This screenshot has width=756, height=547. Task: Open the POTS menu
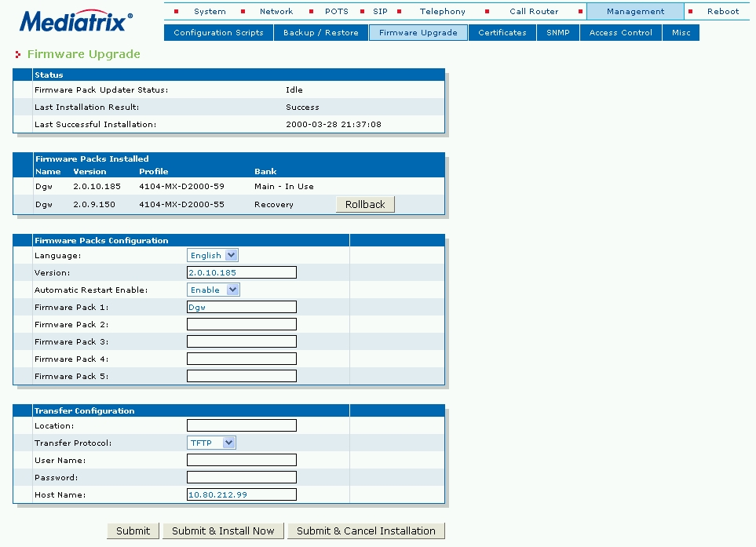pos(337,11)
